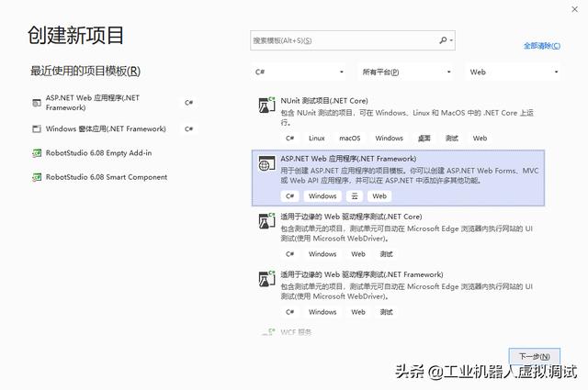Screen dimensions: 588x390
Task: Click the cloud tag in ASP.NET Web template
Action: pyautogui.click(x=355, y=196)
